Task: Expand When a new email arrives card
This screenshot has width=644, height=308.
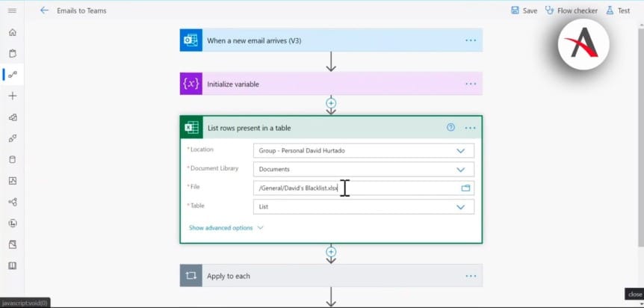Action: (x=331, y=40)
